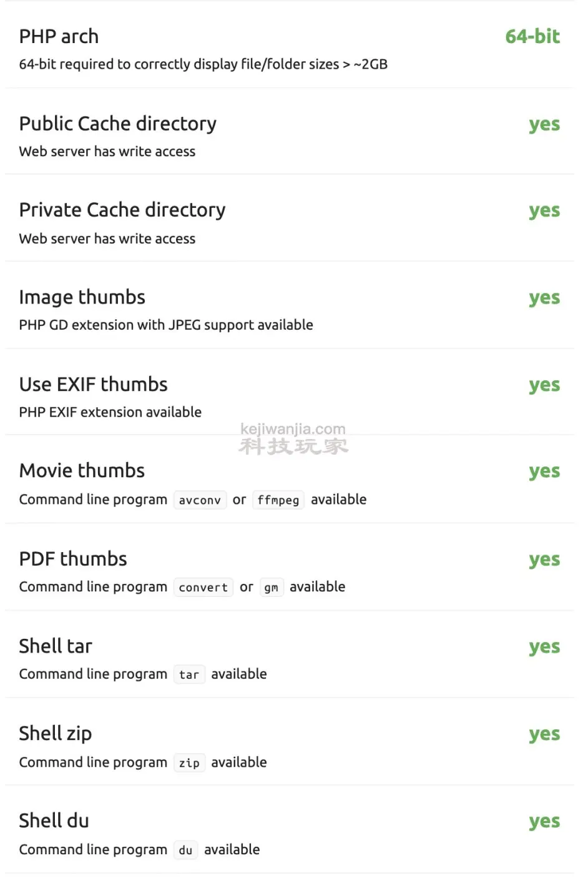Click the du code tag
588x878 pixels.
185,851
